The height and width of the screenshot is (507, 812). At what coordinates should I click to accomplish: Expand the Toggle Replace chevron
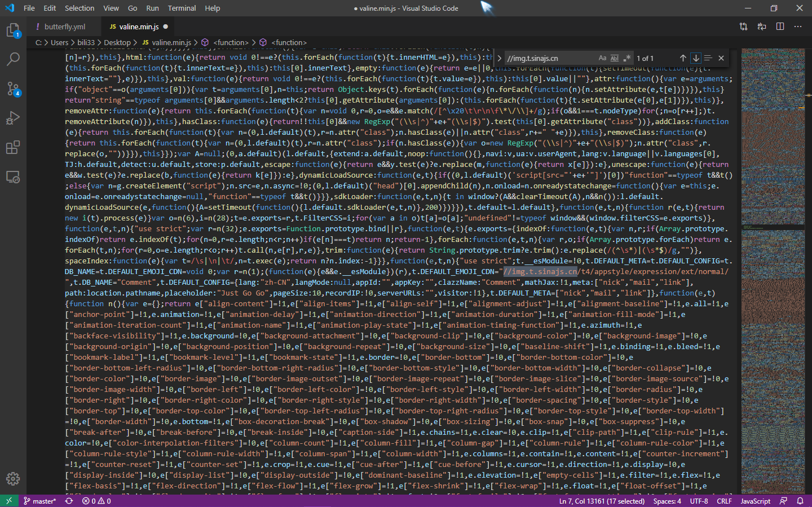[x=499, y=58]
